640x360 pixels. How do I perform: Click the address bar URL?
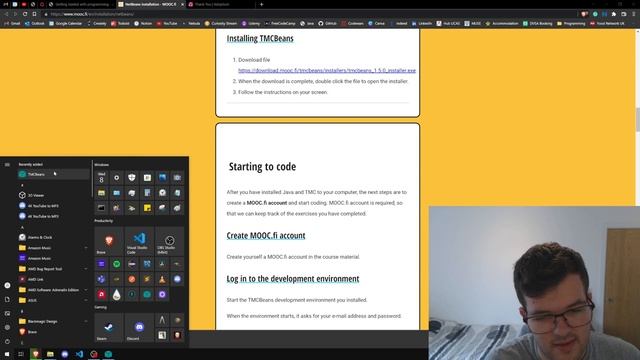(x=93, y=14)
